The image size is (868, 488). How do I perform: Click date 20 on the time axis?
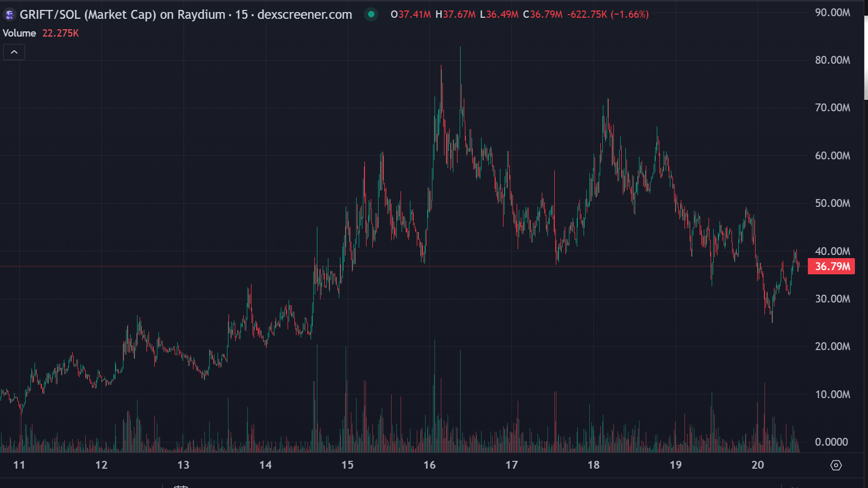758,465
